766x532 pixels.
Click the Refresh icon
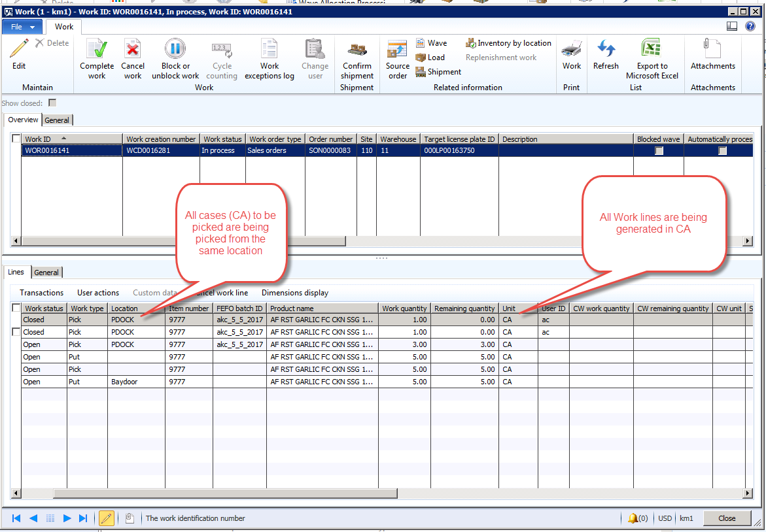tap(606, 50)
